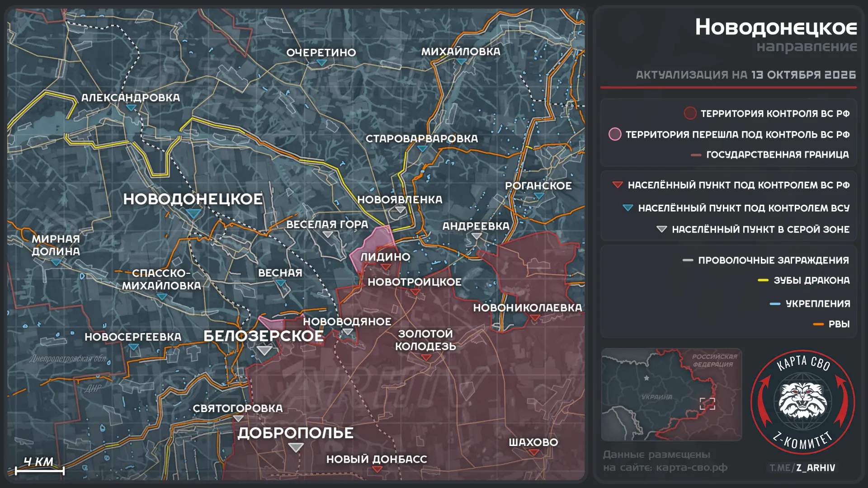Click the red marker under Новотроицкое
Viewport: 868px width, 488px height.
415,292
